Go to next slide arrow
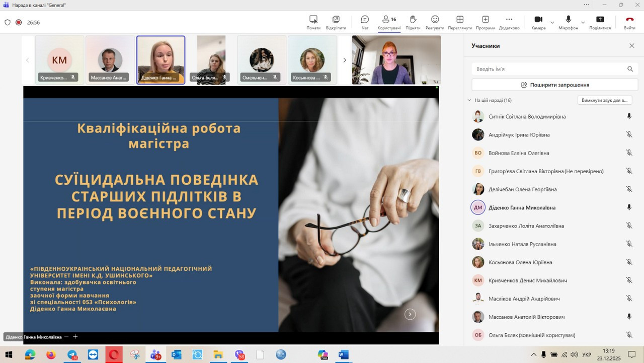Image resolution: width=644 pixels, height=363 pixels. [410, 314]
